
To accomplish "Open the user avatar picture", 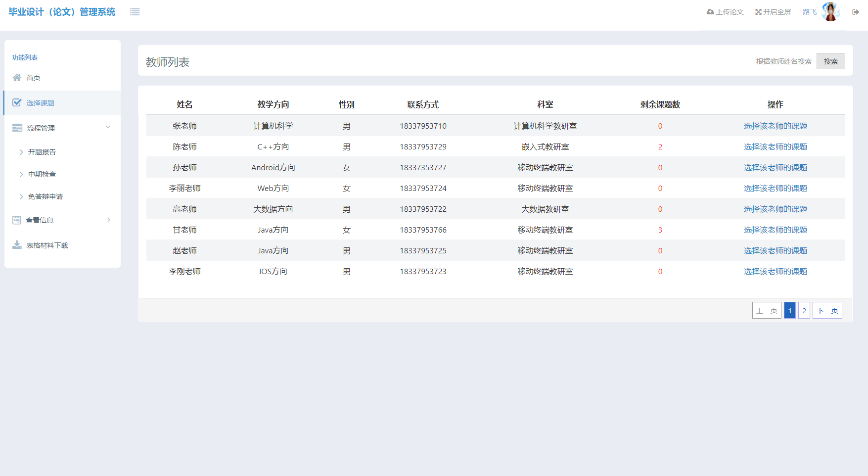I will [x=830, y=12].
